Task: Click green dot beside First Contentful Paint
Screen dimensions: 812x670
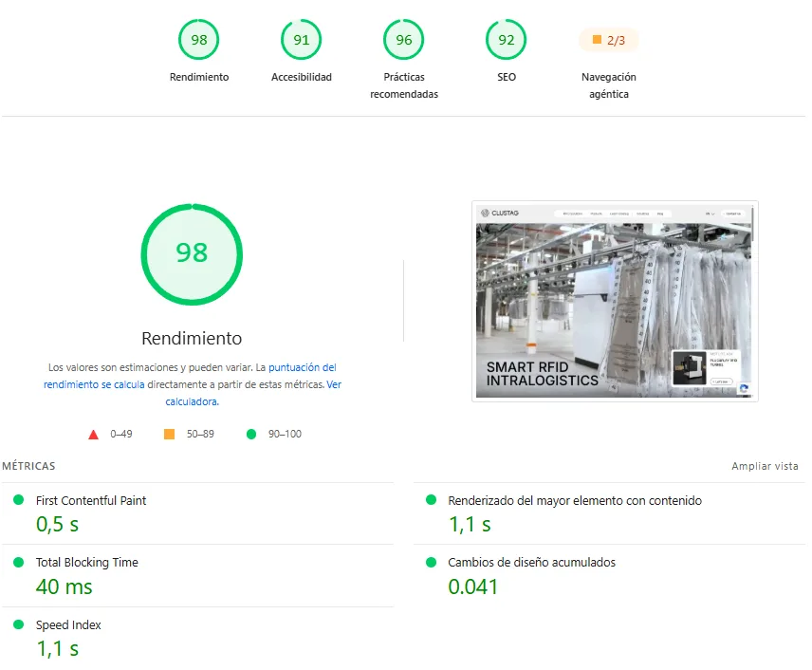Action: click(x=19, y=499)
